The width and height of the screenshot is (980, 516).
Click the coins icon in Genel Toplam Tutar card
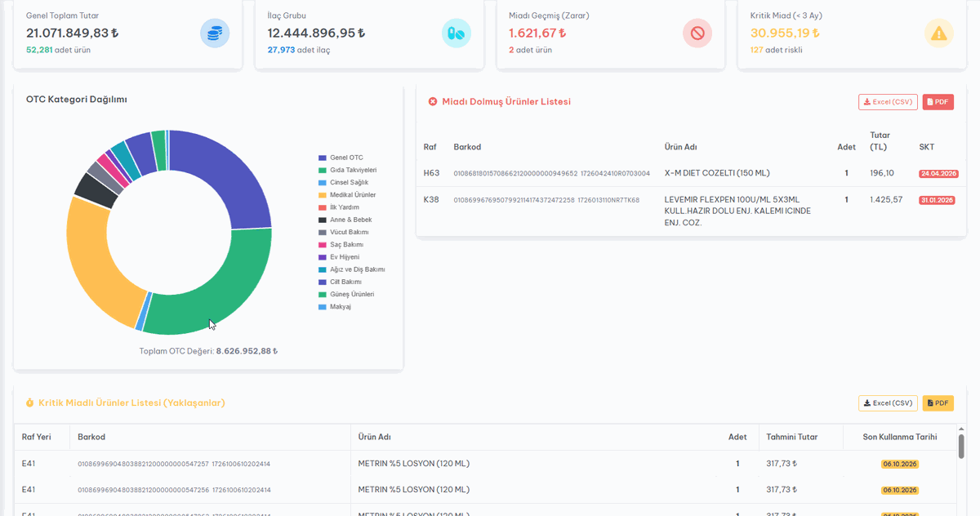(x=215, y=33)
